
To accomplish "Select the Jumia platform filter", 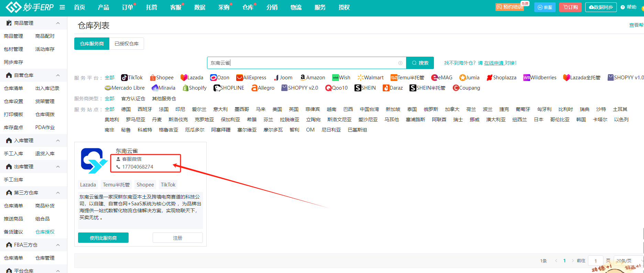I will point(469,78).
